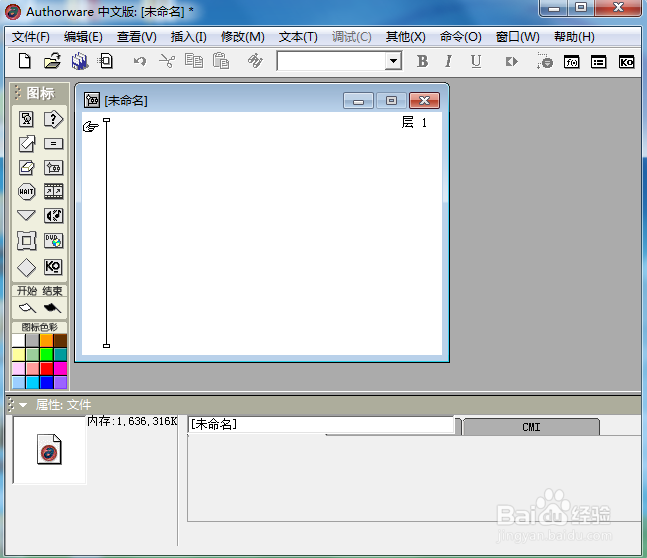Screen dimensions: 647x558
Task: Select the Digital Movie icon
Action: pos(53,192)
